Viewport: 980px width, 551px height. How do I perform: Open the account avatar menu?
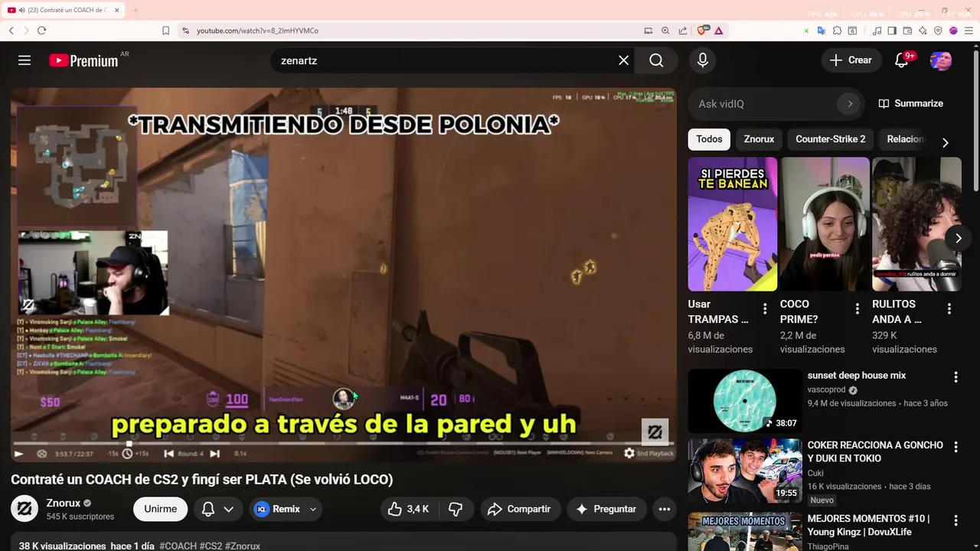pyautogui.click(x=941, y=60)
